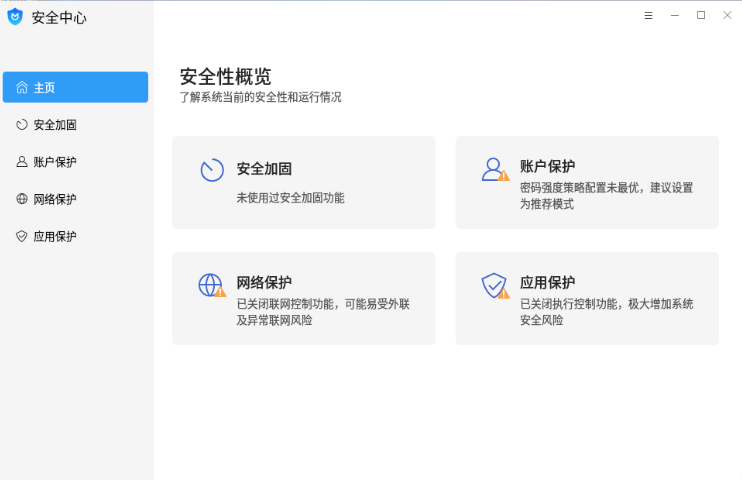Open 网络保护 sidebar section
742x480 pixels.
[75, 199]
